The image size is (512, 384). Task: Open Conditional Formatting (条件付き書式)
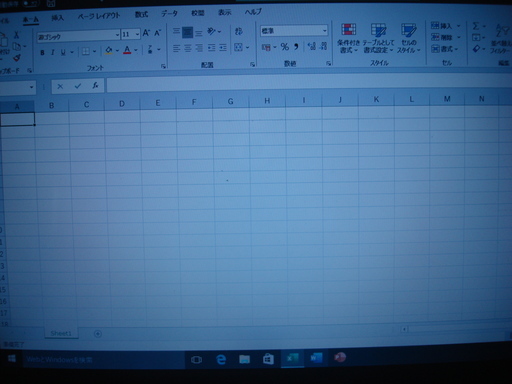[348, 38]
